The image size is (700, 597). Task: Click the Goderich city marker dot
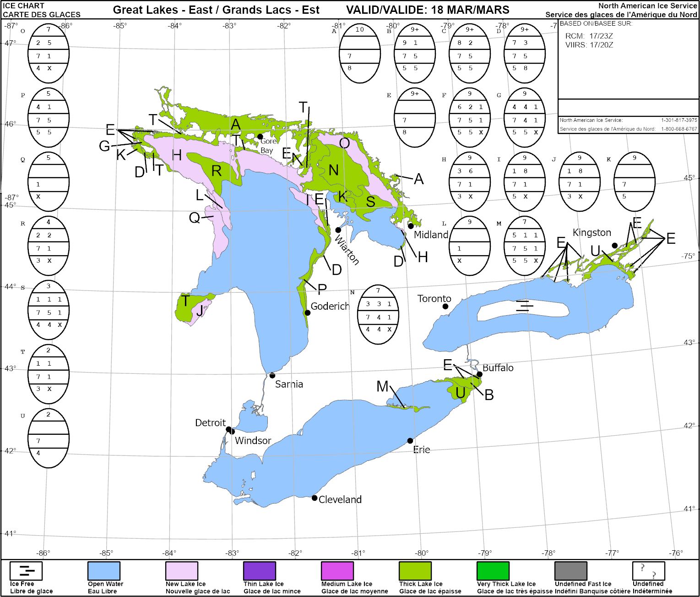pyautogui.click(x=308, y=313)
